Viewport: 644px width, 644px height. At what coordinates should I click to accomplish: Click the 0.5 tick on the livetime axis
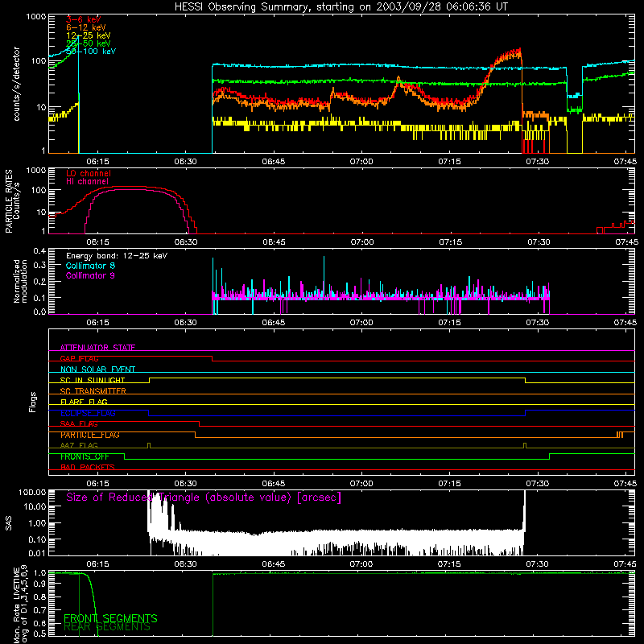click(x=39, y=634)
